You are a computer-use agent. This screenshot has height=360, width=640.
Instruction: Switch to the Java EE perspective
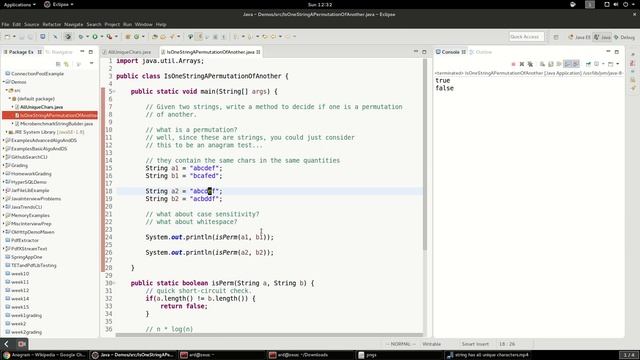point(579,37)
